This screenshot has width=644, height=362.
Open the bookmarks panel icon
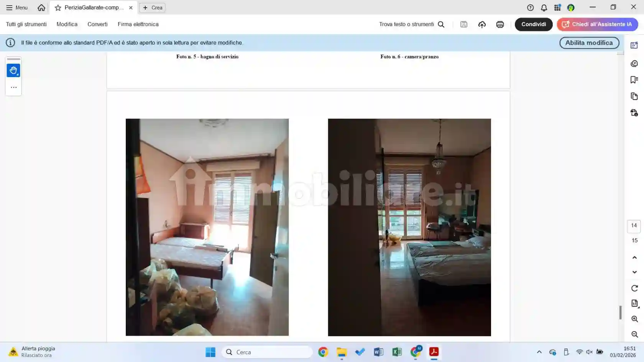point(634,80)
